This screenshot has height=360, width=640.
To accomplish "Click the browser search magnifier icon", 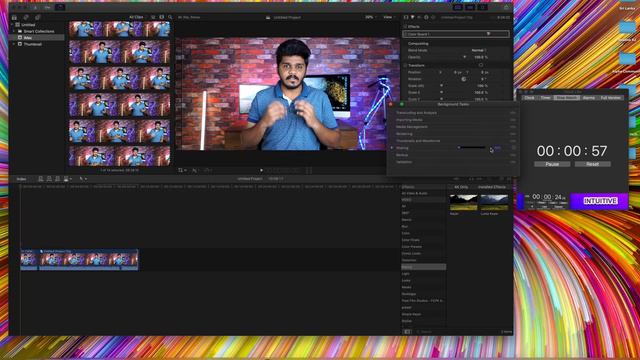I will tap(170, 18).
